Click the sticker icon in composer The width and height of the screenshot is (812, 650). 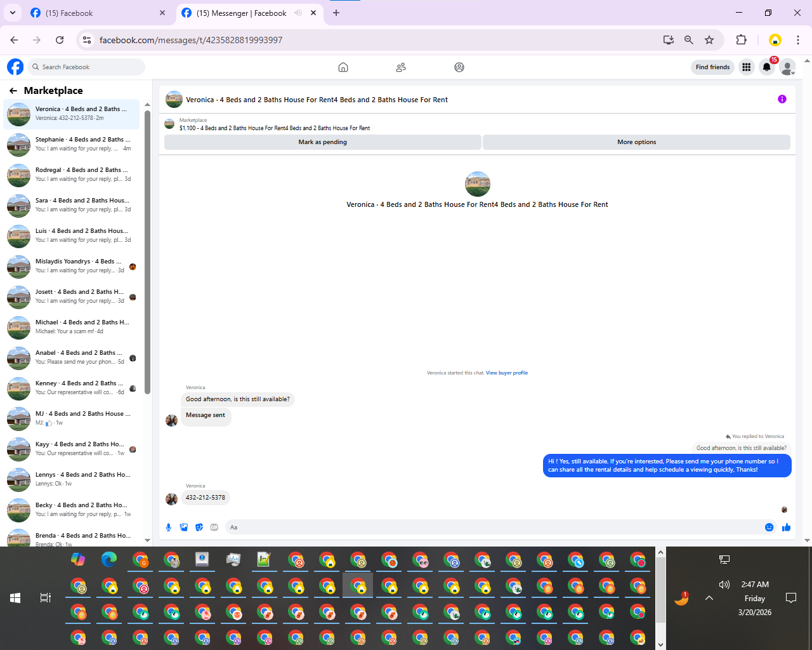pos(199,527)
